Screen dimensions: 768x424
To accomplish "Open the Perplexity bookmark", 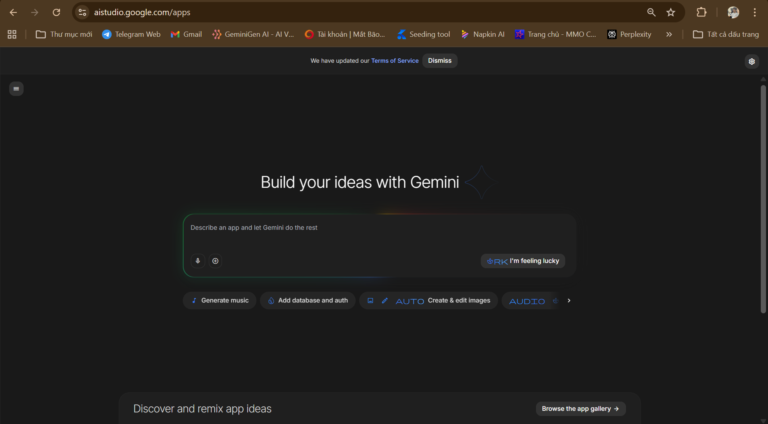I will tap(629, 34).
